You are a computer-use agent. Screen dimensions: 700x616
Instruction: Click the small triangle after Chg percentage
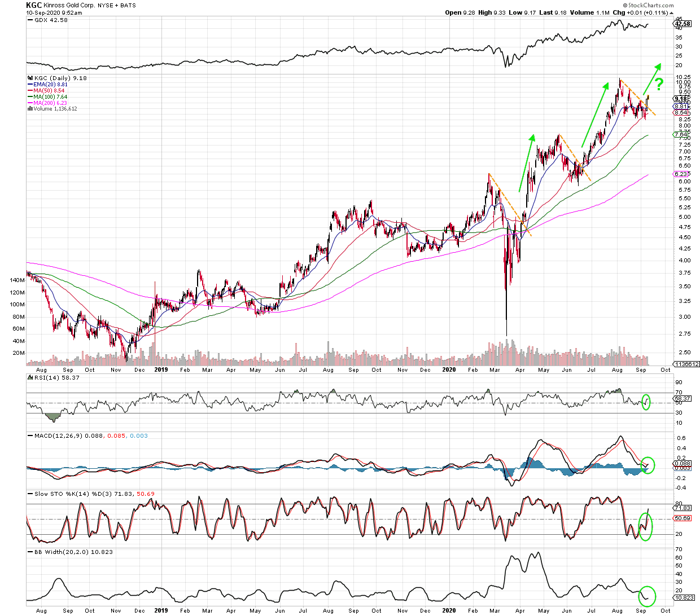[671, 12]
